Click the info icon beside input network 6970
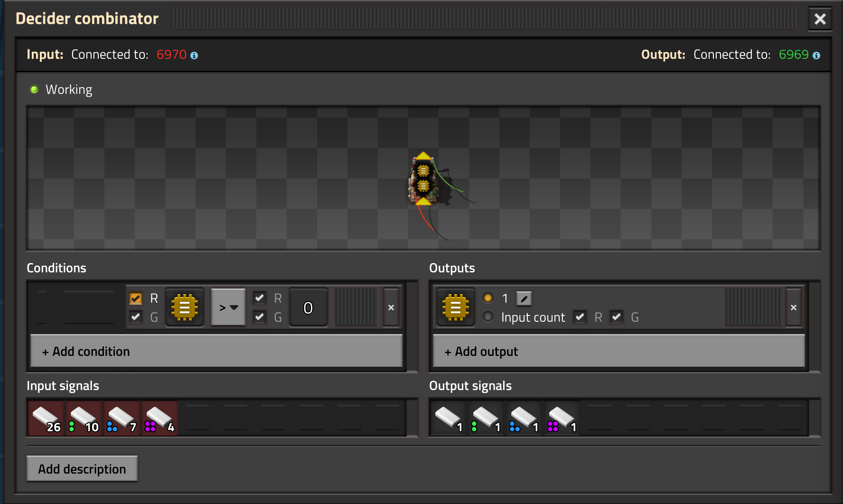The height and width of the screenshot is (504, 843). pos(194,56)
